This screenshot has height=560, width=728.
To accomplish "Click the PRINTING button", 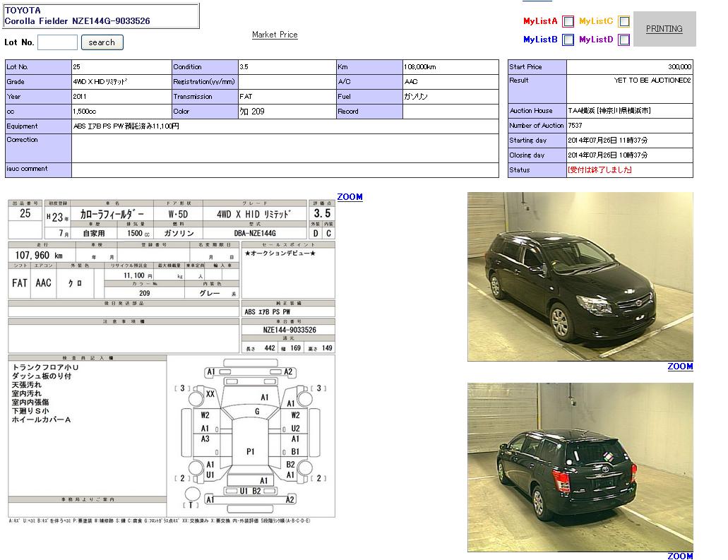I will coord(664,29).
